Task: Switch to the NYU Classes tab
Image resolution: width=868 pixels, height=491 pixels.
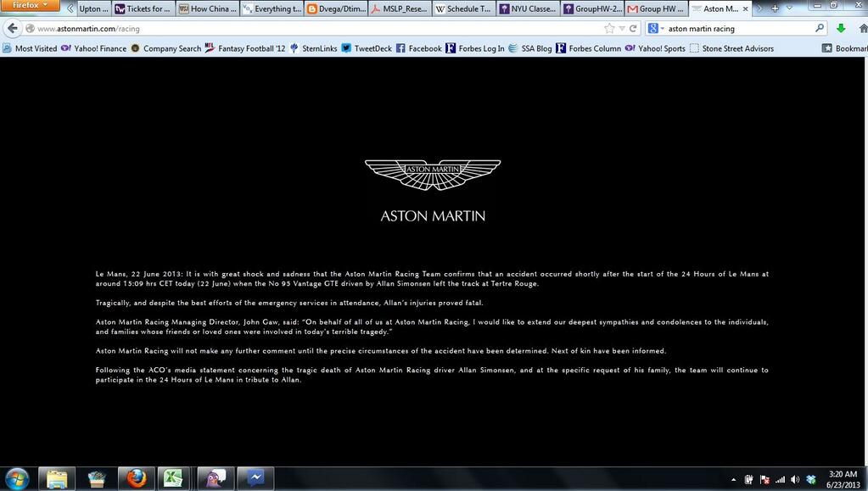Action: click(x=528, y=8)
